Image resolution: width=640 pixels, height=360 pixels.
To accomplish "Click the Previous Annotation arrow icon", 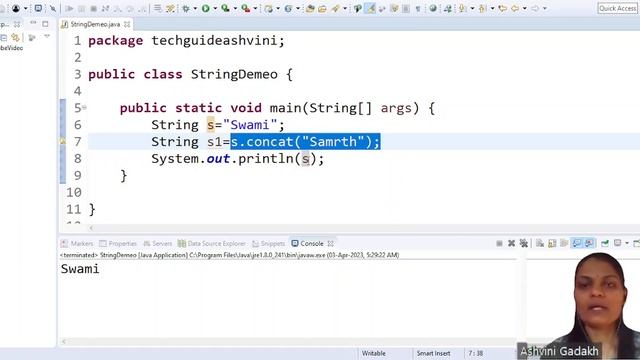I will click(483, 8).
